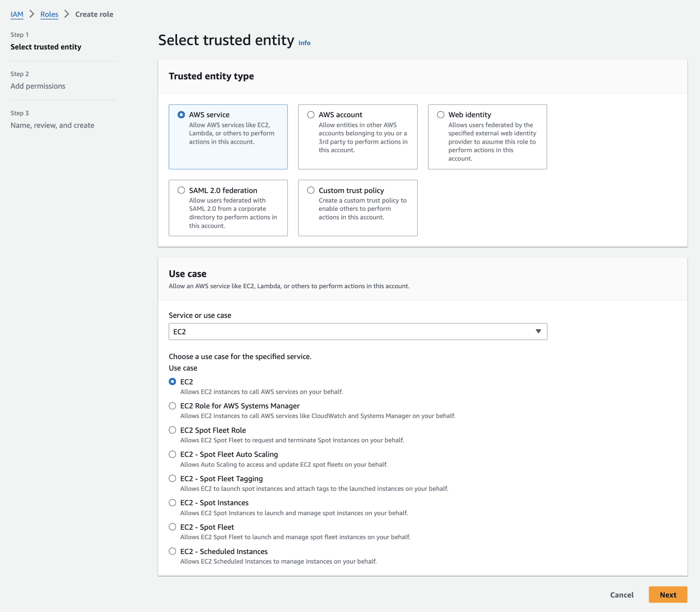Click the Create role breadcrumb text

(94, 14)
